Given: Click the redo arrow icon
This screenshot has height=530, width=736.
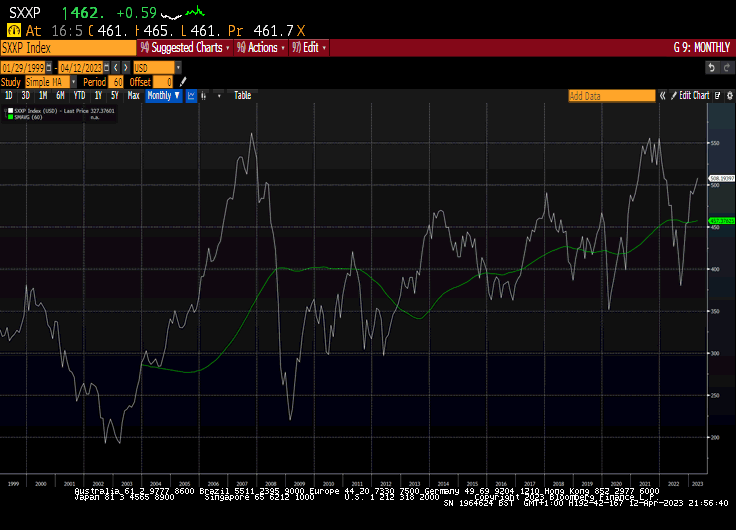Looking at the screenshot, I should 727,68.
